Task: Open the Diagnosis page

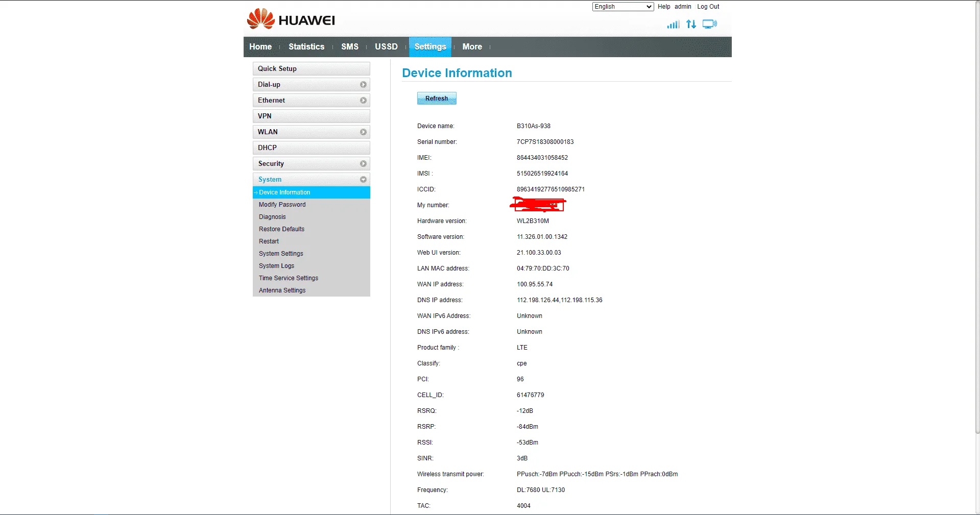Action: pos(272,217)
